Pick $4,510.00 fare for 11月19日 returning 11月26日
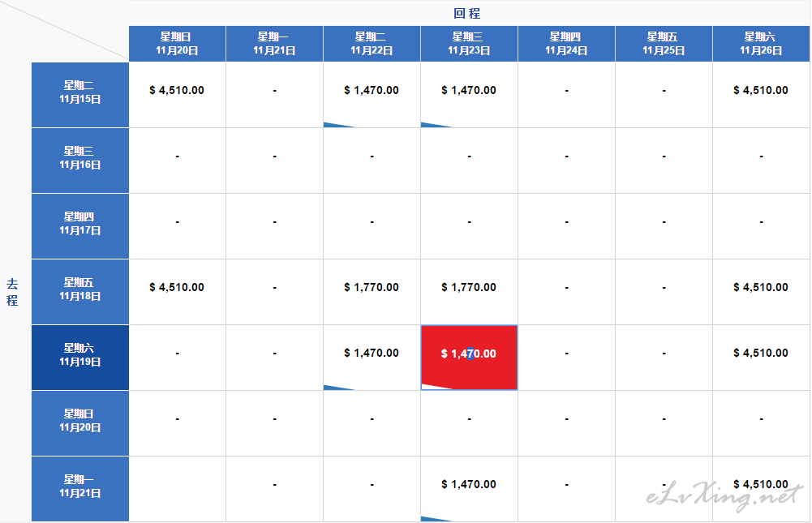Image resolution: width=812 pixels, height=523 pixels. pyautogui.click(x=761, y=358)
